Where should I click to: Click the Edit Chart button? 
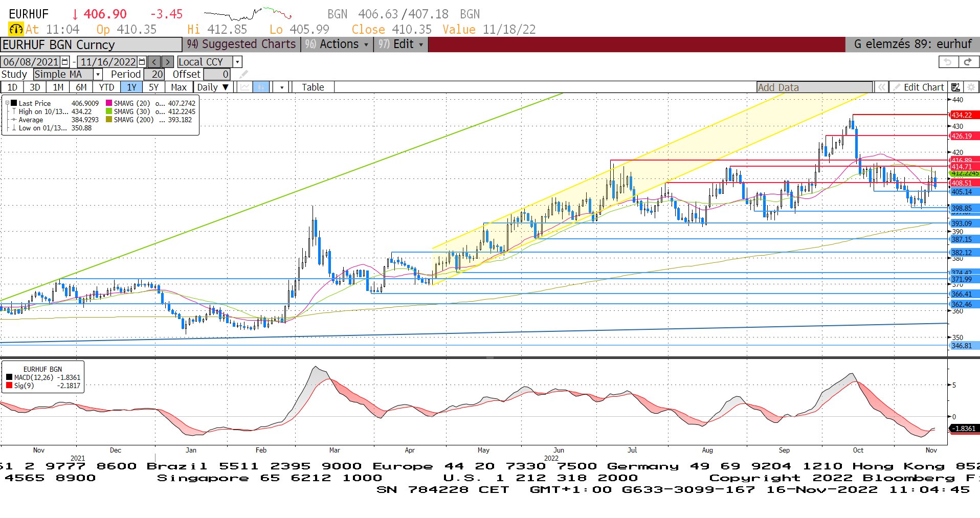point(918,87)
